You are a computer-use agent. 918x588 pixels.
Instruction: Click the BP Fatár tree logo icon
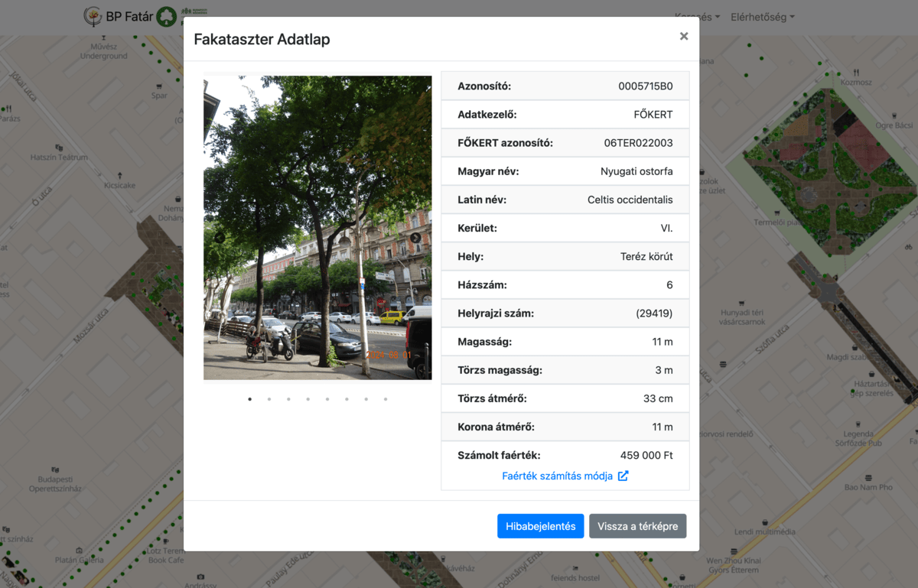93,17
